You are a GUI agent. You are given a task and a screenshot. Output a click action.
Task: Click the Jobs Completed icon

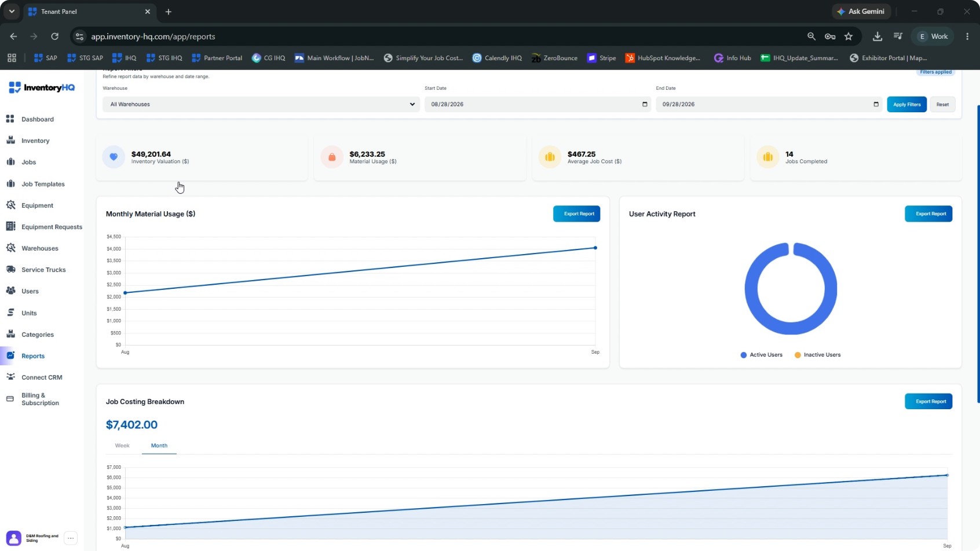coord(767,157)
